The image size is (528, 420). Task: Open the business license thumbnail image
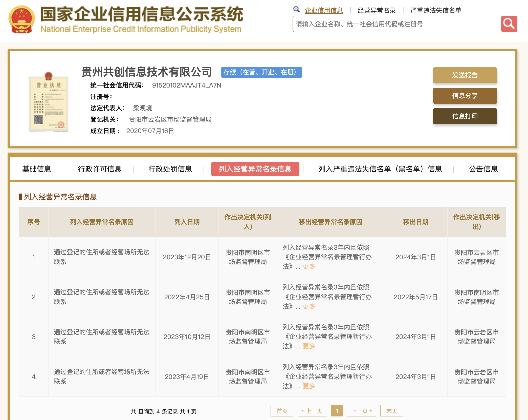point(49,102)
